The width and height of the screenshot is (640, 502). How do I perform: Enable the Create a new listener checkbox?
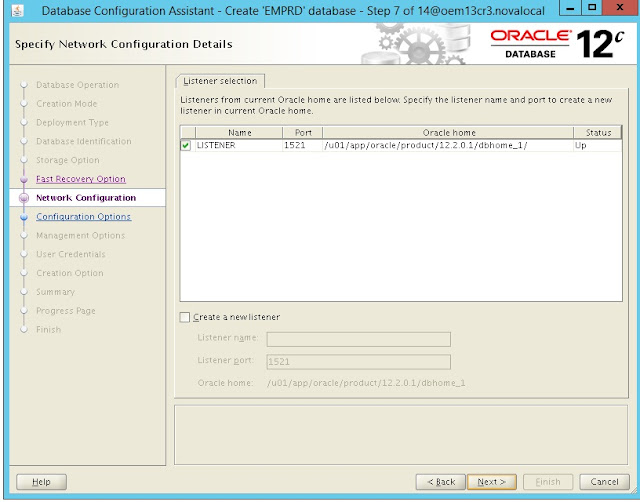[x=185, y=317]
